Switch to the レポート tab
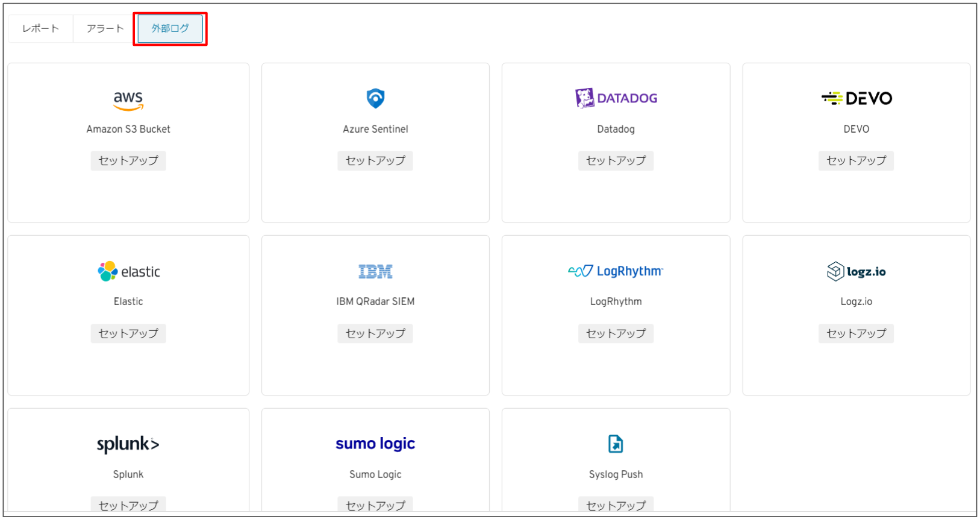980x519 pixels. coord(40,28)
